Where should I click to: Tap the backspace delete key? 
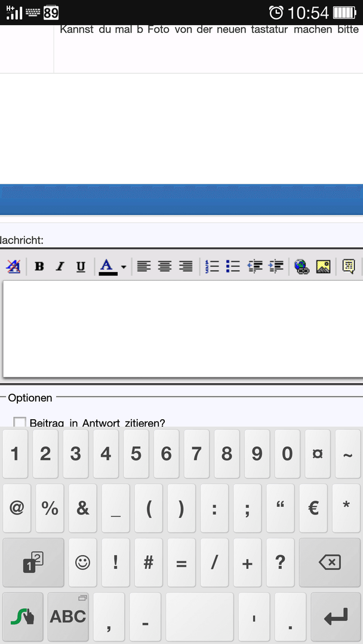(x=330, y=563)
